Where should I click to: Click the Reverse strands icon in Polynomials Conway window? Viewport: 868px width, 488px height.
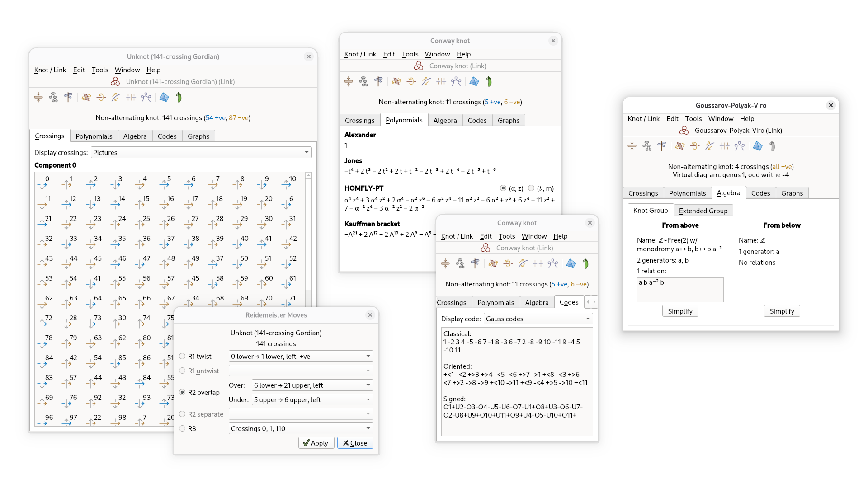pyautogui.click(x=426, y=81)
